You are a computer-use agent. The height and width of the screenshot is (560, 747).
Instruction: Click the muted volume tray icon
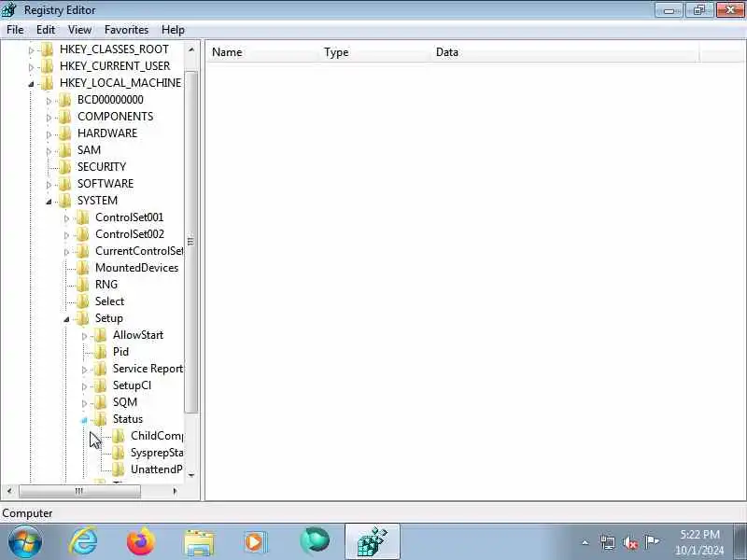point(630,542)
